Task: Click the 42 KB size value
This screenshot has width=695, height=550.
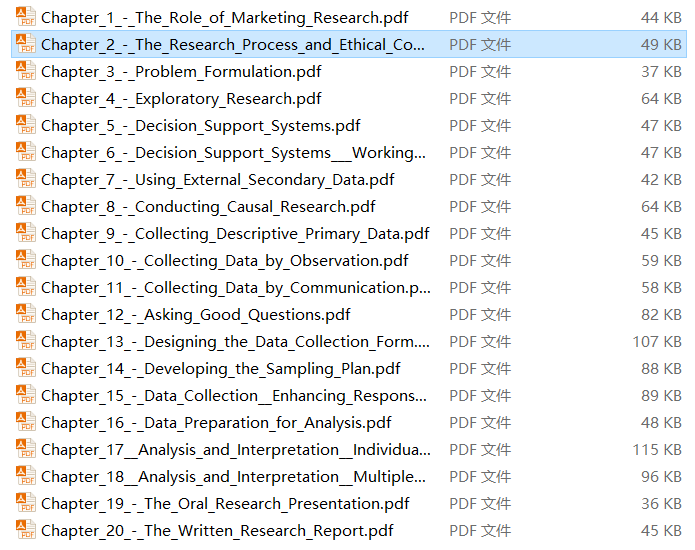Action: point(661,180)
